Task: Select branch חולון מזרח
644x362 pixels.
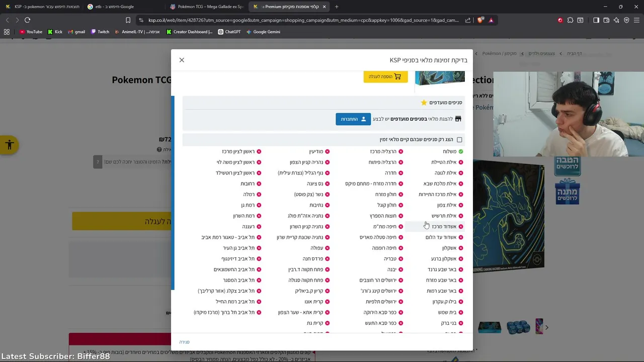Action: [386, 195]
